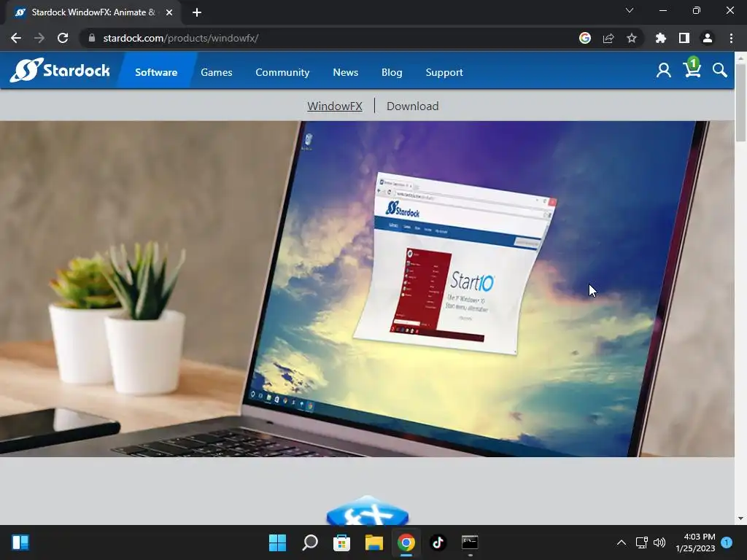This screenshot has width=747, height=560.
Task: Open the Blog menu item
Action: [392, 72]
